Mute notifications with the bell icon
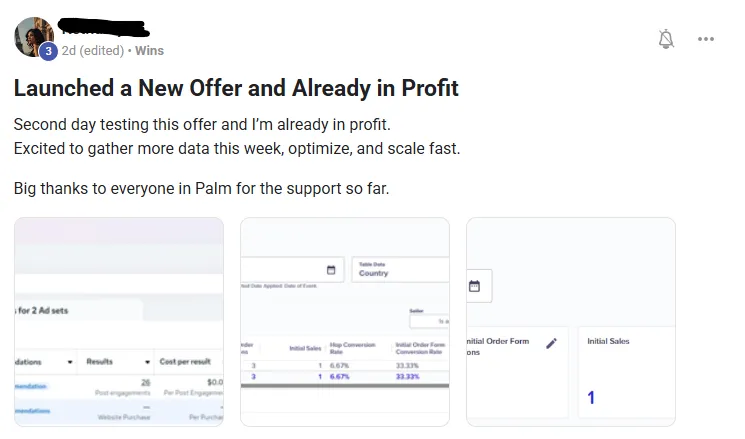Viewport: 745px width, 439px height. 666,39
